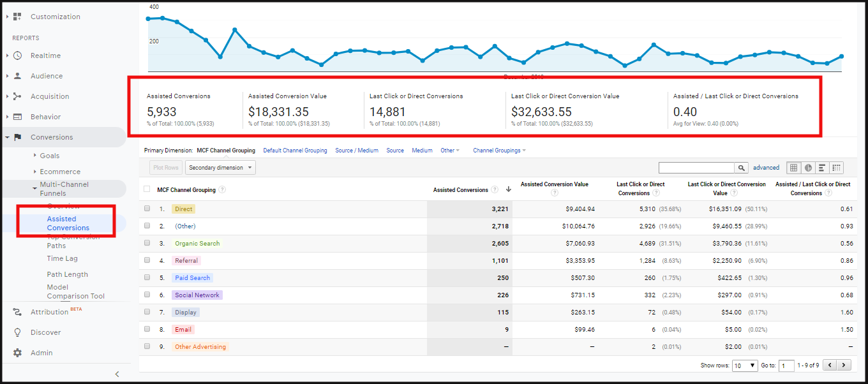The height and width of the screenshot is (384, 868).
Task: Click the Realtime clock icon in sidebar
Action: [x=18, y=55]
